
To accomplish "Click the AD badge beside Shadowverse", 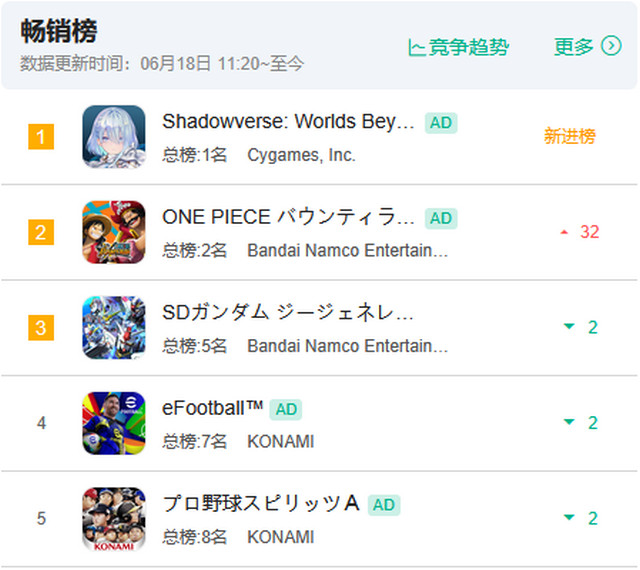I will pyautogui.click(x=441, y=122).
